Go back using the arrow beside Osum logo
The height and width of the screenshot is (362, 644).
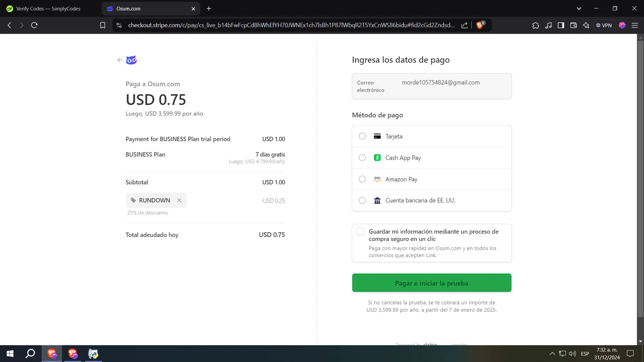pos(120,60)
